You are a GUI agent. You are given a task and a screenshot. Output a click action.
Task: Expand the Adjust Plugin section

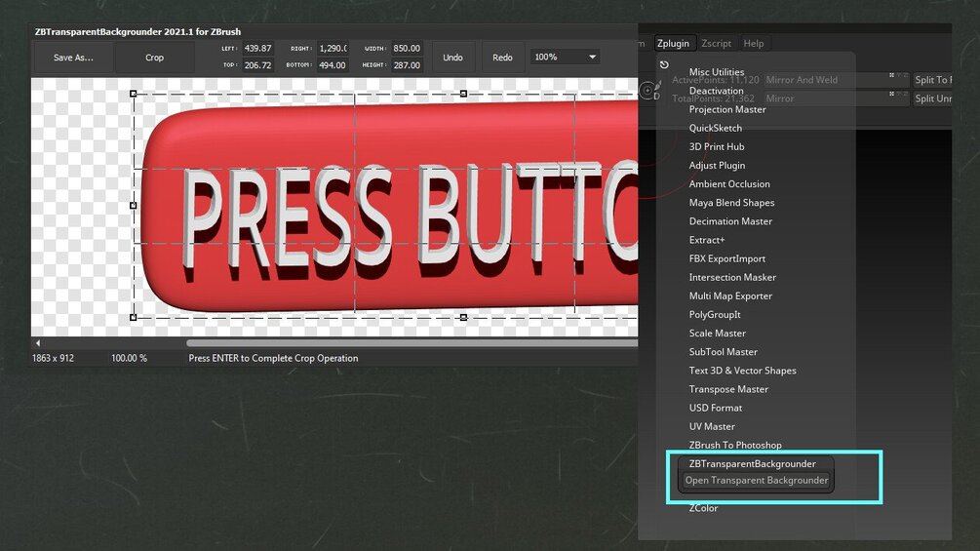coord(717,166)
